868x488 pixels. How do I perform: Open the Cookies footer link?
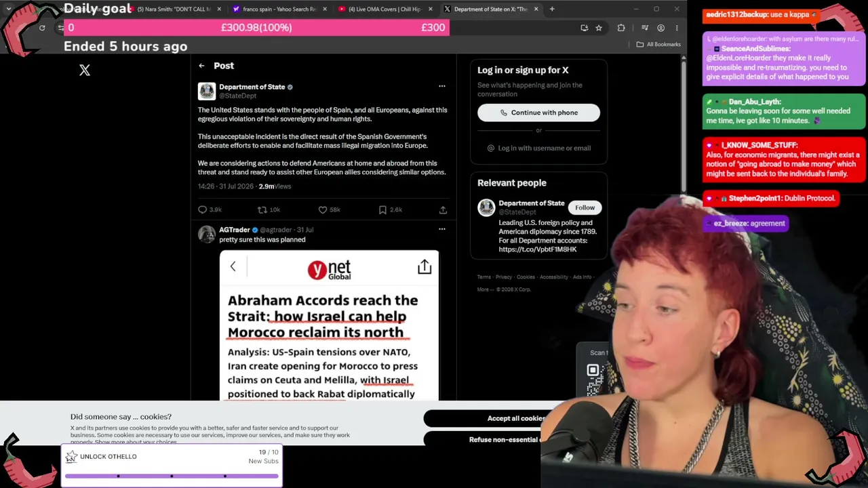[526, 277]
